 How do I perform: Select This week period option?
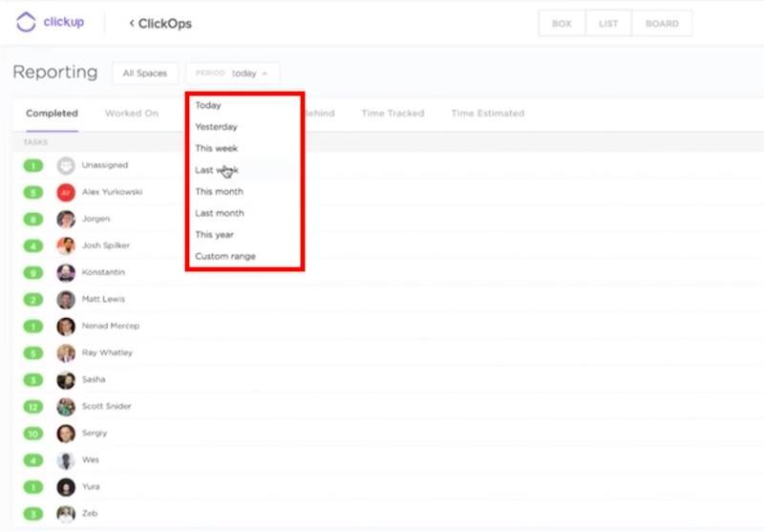(x=217, y=148)
